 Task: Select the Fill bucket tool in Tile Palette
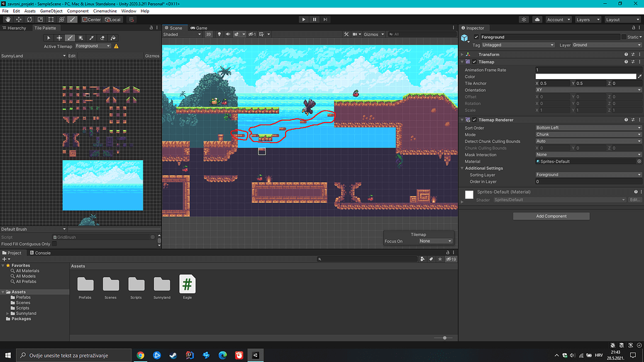coord(113,38)
